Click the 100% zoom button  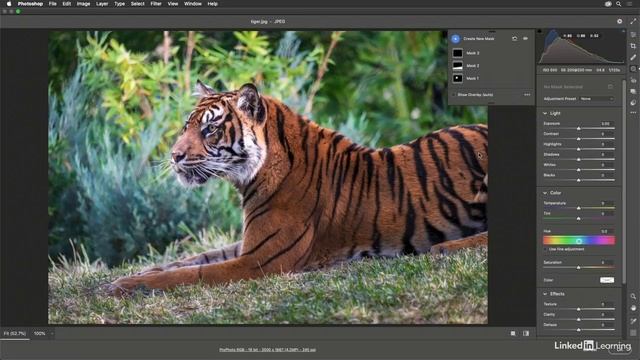click(x=40, y=333)
